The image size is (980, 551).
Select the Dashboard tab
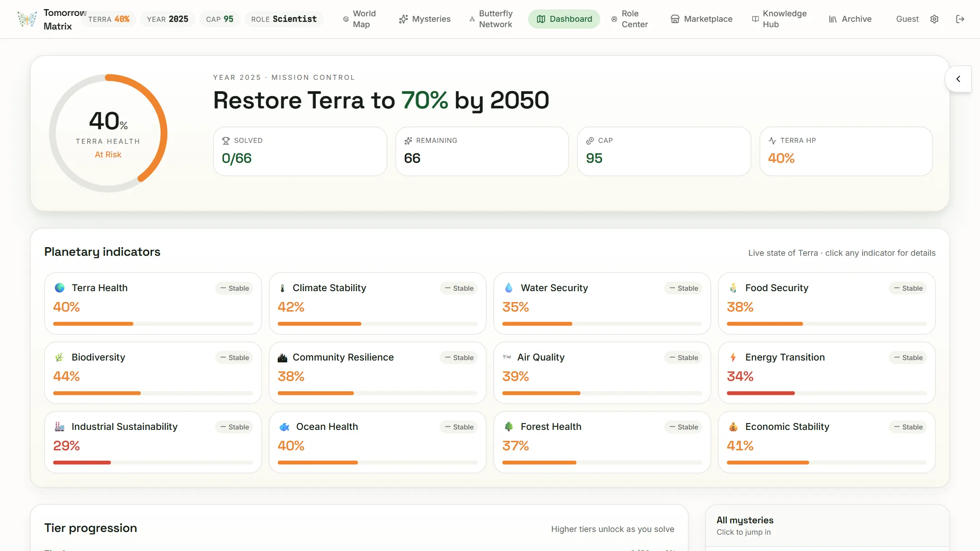(564, 19)
